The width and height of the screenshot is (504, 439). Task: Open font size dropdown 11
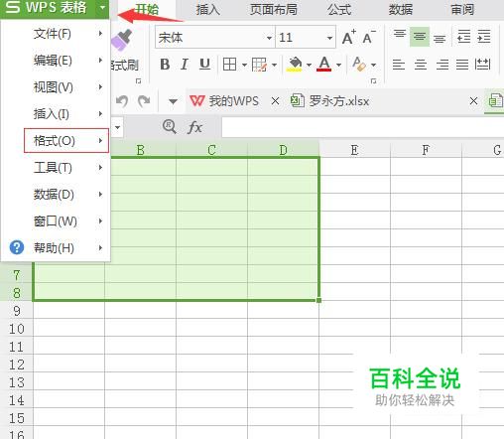(329, 38)
